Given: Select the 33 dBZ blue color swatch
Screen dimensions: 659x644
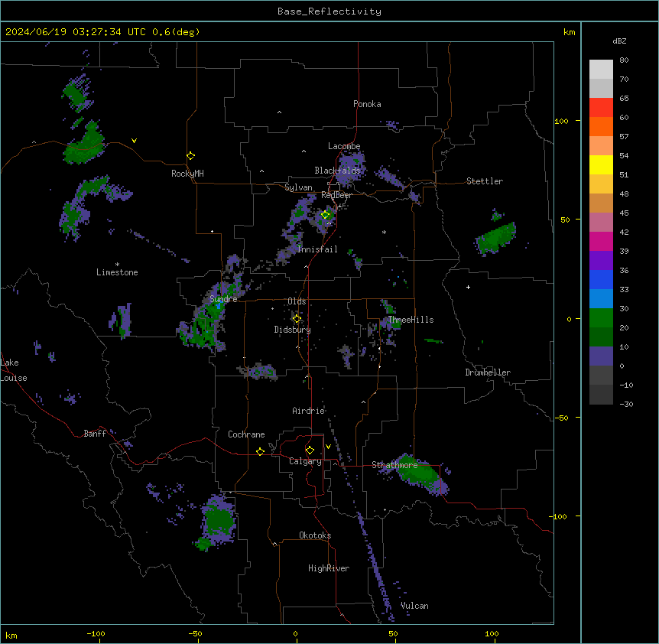Looking at the screenshot, I should pyautogui.click(x=601, y=279).
